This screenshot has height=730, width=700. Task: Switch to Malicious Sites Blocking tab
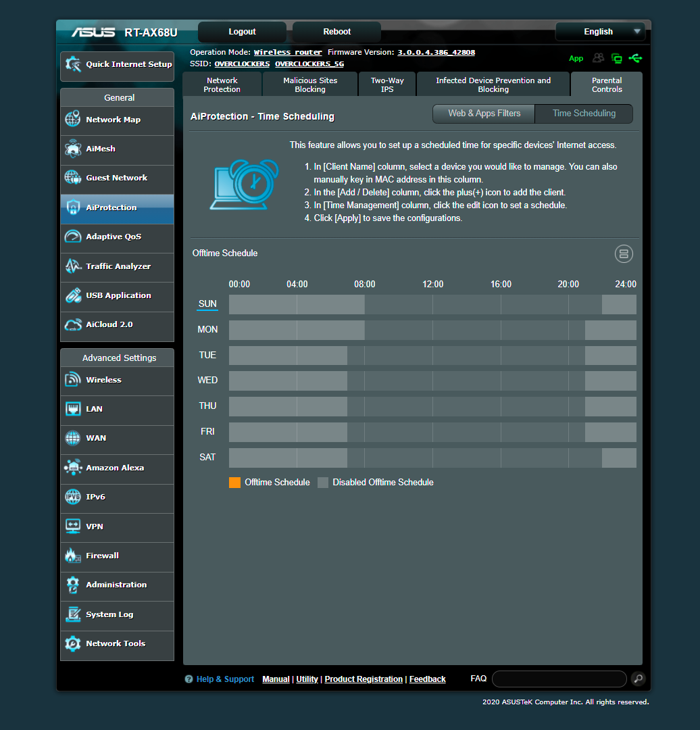(x=310, y=84)
